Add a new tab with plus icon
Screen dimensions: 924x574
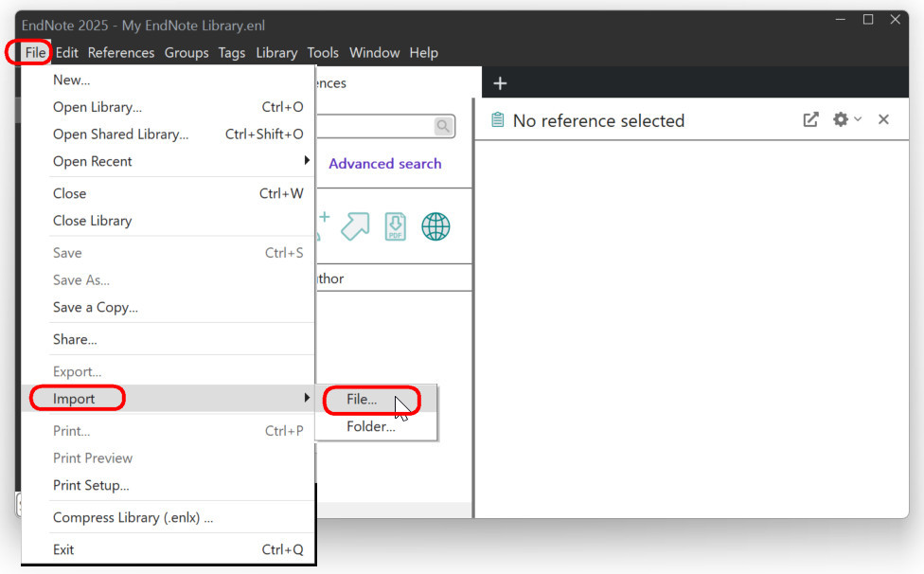pyautogui.click(x=500, y=83)
